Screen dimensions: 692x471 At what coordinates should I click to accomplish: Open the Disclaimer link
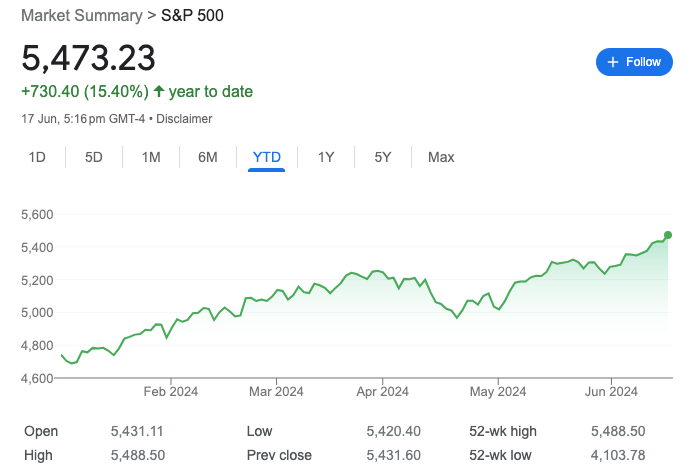184,118
